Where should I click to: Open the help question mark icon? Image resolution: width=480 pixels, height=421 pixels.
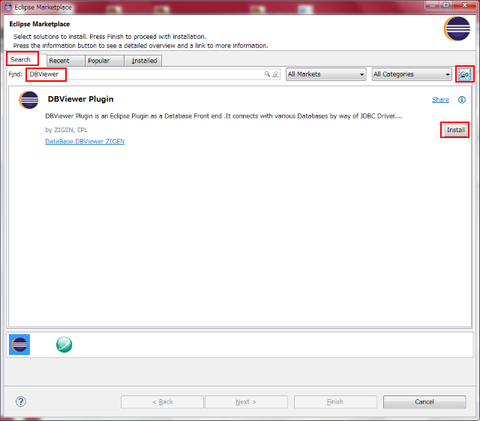(21, 402)
